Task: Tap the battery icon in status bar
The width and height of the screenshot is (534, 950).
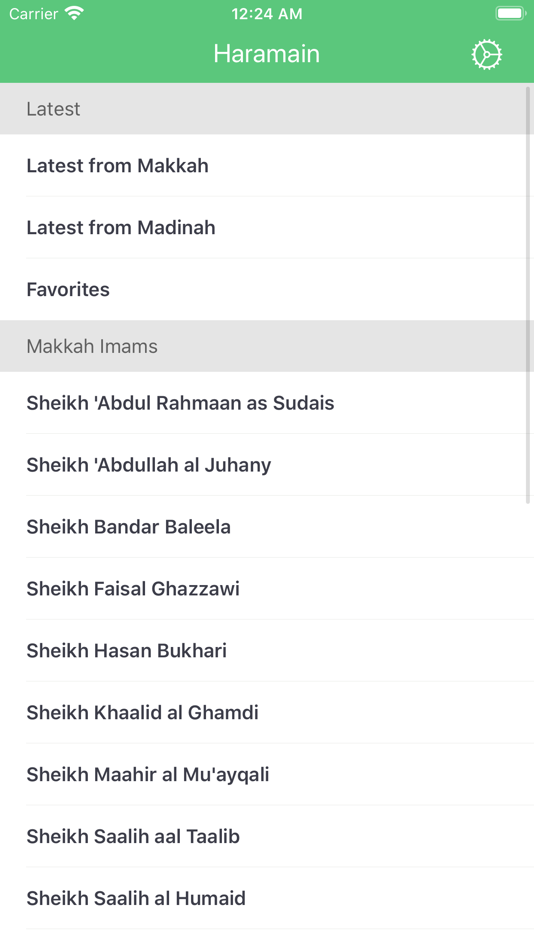Action: (x=510, y=13)
